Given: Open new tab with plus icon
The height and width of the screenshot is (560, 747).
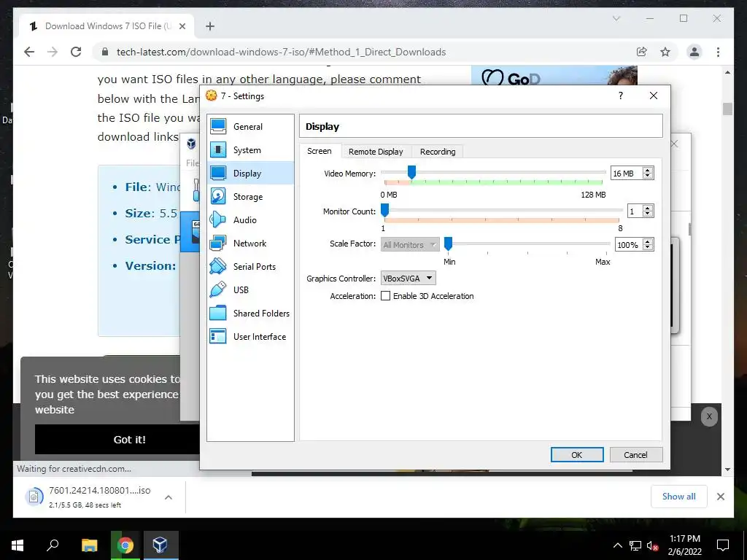Looking at the screenshot, I should (x=210, y=26).
